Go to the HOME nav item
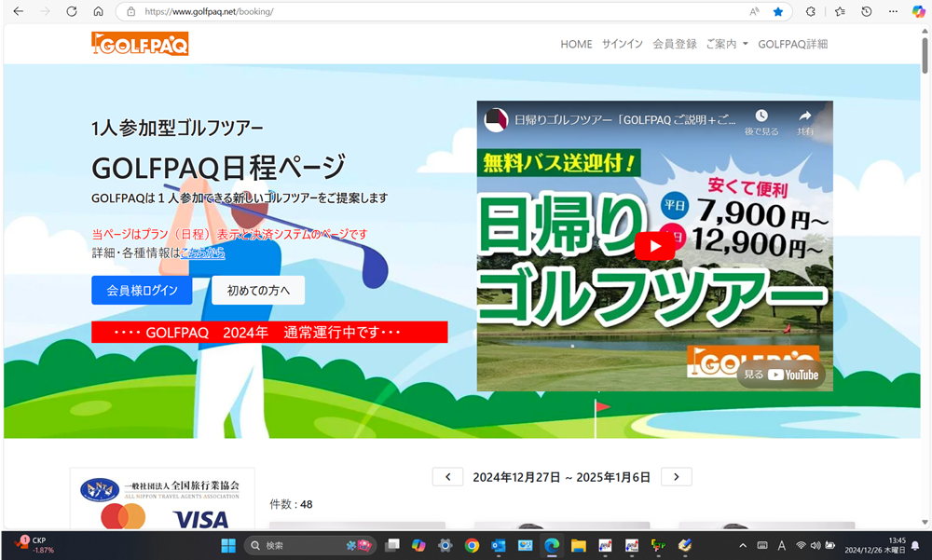The height and width of the screenshot is (560, 932). click(x=576, y=44)
